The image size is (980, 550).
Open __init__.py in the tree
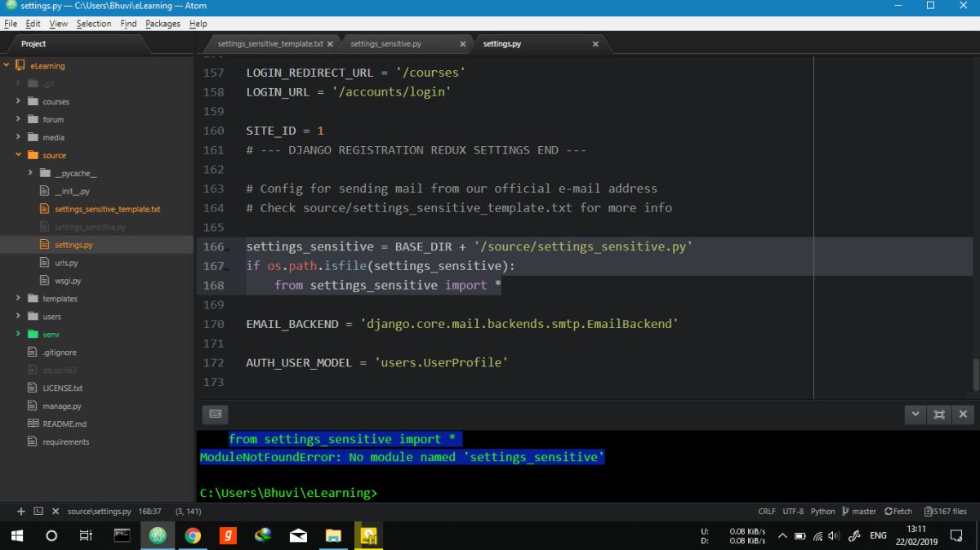pos(72,191)
